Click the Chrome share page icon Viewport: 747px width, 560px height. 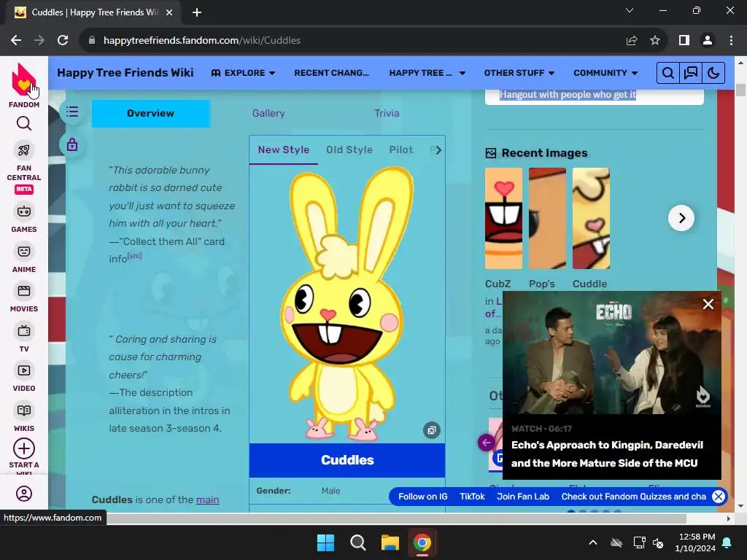(x=632, y=41)
